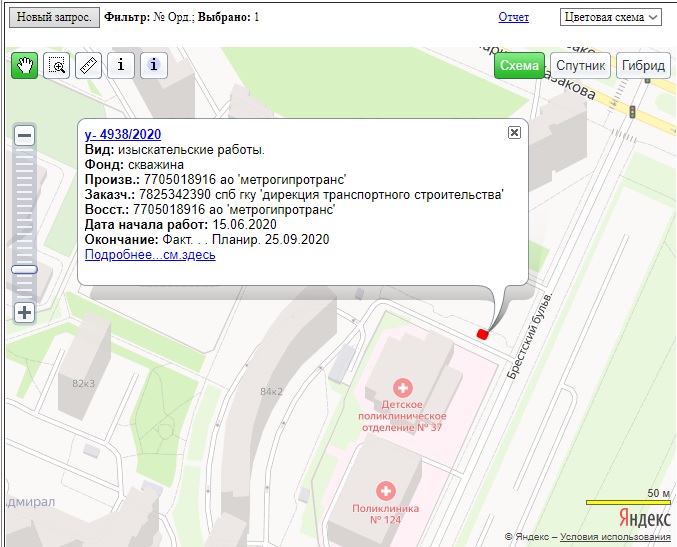Click the zoom level slider handle

pyautogui.click(x=25, y=269)
